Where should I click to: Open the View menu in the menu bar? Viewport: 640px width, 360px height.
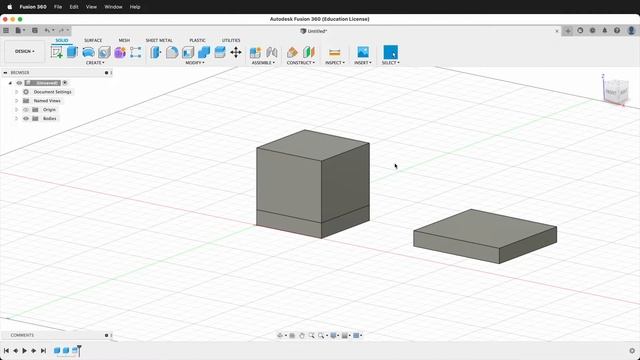91,7
